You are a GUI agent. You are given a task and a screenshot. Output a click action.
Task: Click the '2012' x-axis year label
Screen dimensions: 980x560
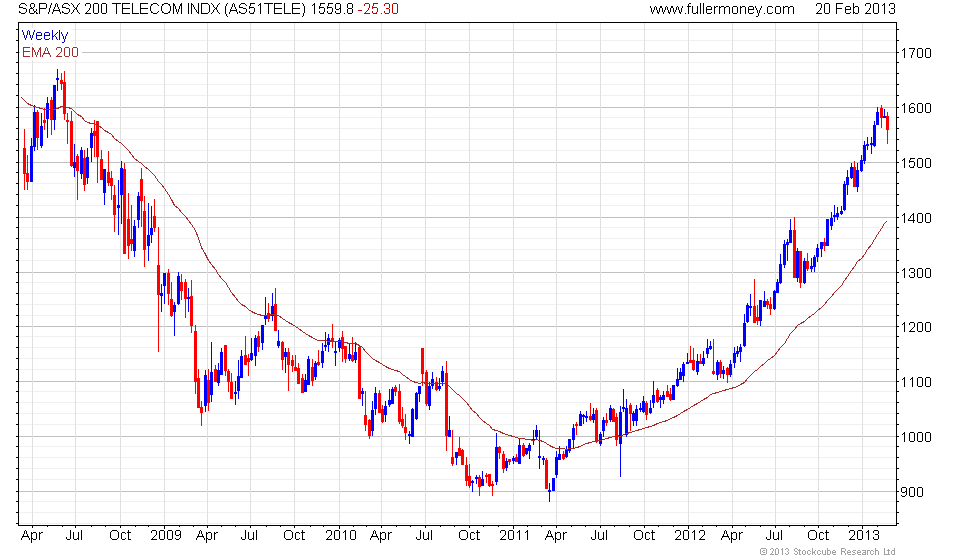point(689,536)
